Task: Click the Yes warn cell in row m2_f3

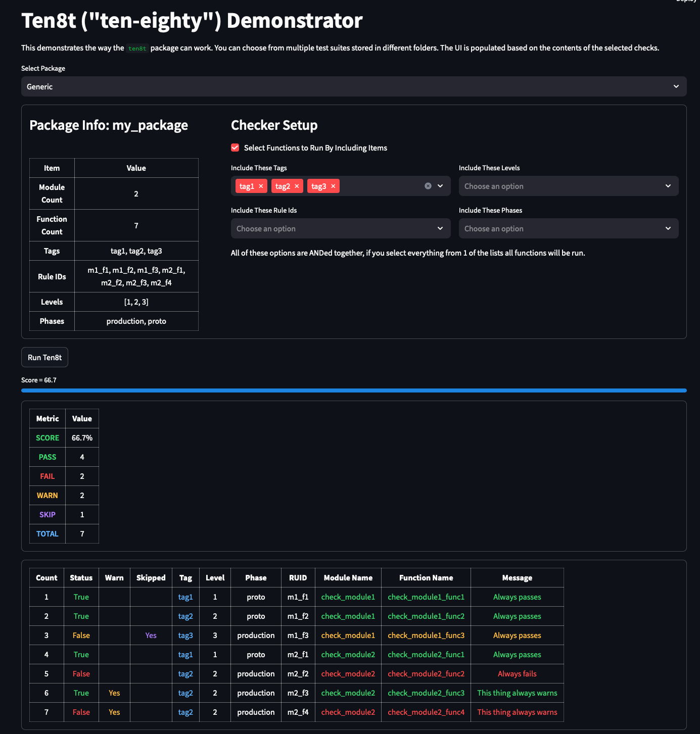Action: [x=115, y=693]
